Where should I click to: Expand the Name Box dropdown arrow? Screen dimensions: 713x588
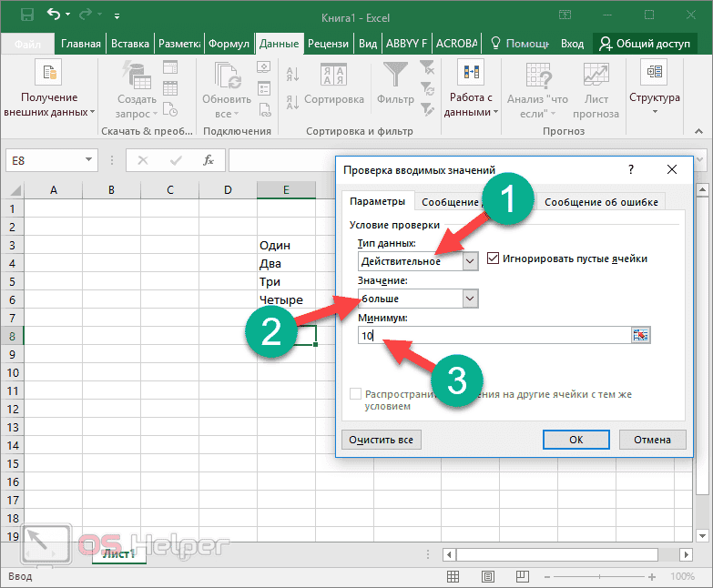pyautogui.click(x=89, y=160)
